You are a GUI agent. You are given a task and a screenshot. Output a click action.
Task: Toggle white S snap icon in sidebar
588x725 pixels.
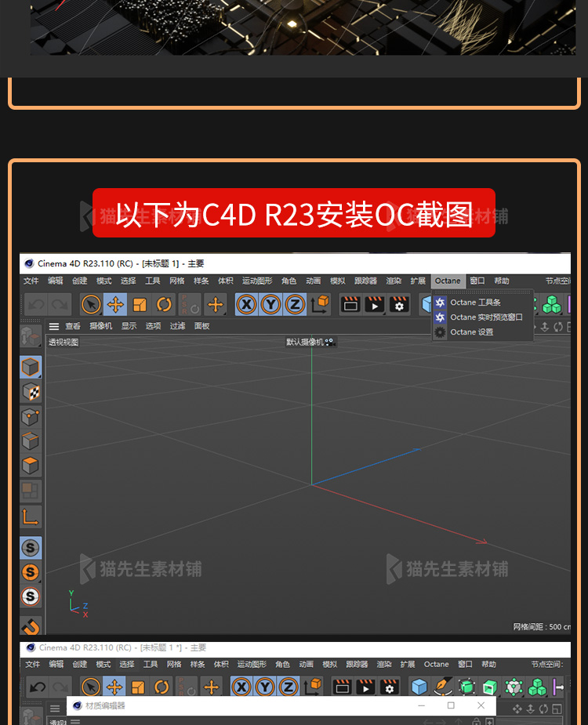[31, 596]
